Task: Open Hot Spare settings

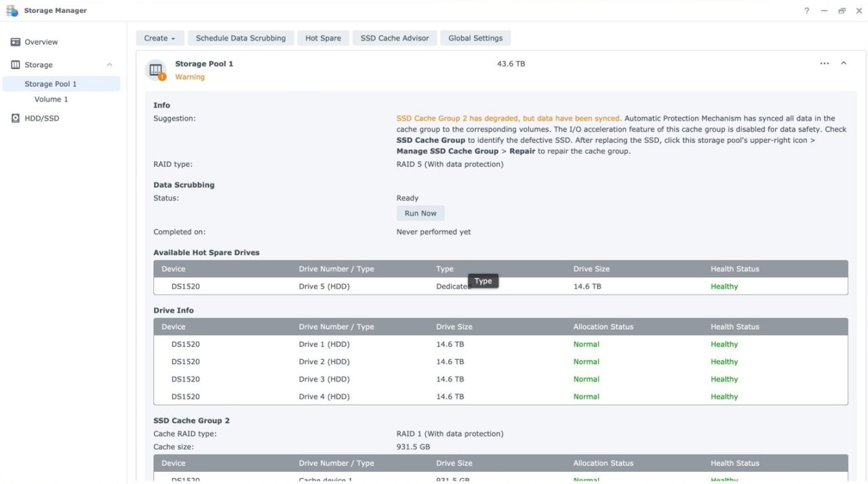Action: coord(323,39)
